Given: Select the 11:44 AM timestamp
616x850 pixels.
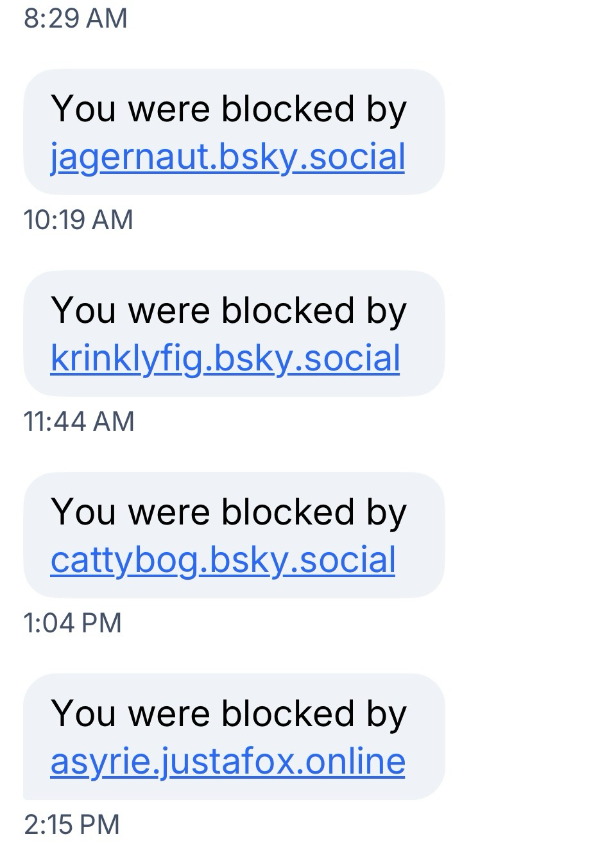Looking at the screenshot, I should (79, 421).
